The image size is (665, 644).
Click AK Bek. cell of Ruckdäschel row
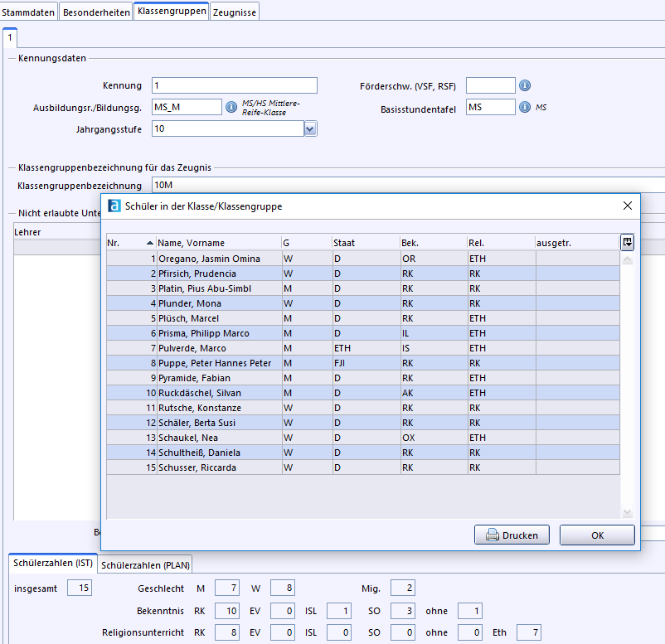coord(434,393)
